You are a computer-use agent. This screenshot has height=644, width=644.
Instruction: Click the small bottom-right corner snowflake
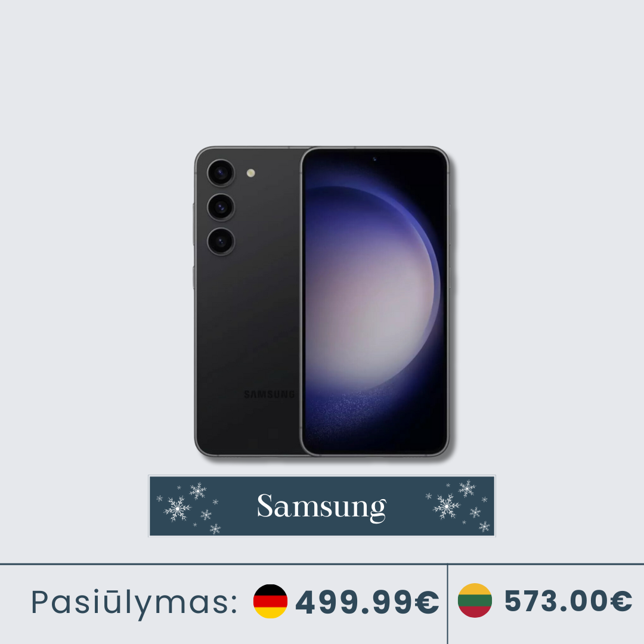pos(485,527)
